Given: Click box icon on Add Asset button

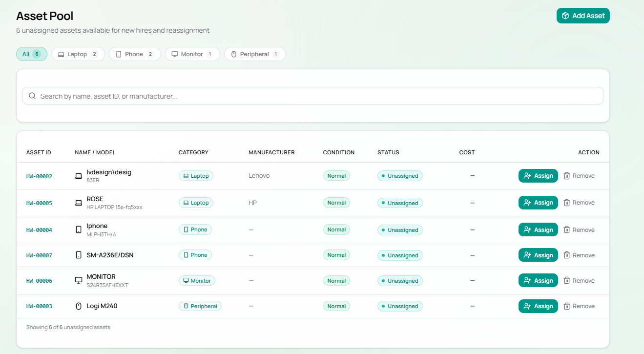Looking at the screenshot, I should tap(565, 16).
